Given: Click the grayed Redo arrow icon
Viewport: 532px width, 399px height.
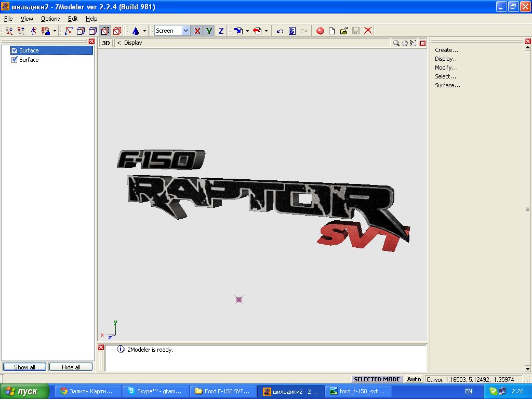Looking at the screenshot, I should coord(304,31).
